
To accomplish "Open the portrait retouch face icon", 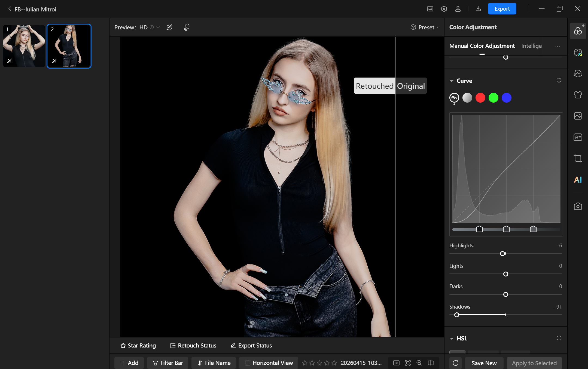I will tap(578, 73).
